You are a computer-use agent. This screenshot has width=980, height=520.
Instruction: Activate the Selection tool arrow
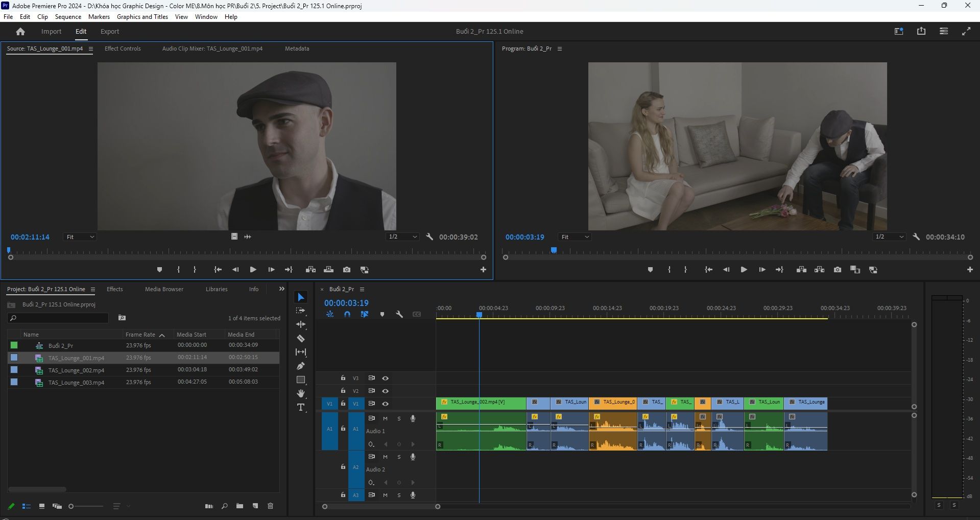click(301, 297)
